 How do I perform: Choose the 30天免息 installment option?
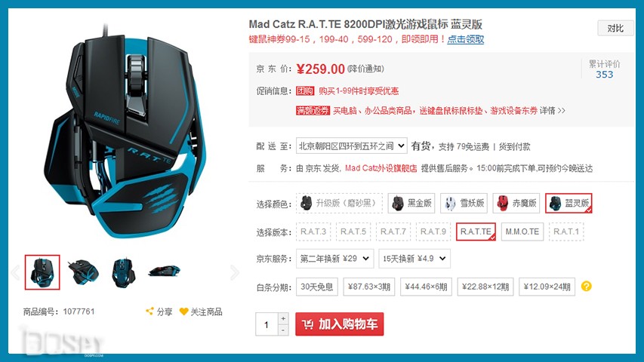pos(316,287)
